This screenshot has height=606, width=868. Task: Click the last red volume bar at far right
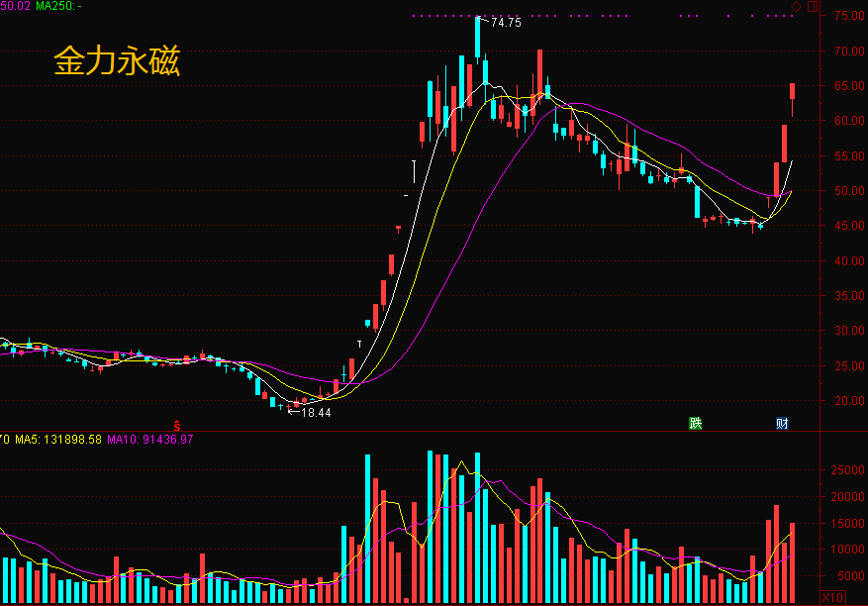tap(792, 562)
